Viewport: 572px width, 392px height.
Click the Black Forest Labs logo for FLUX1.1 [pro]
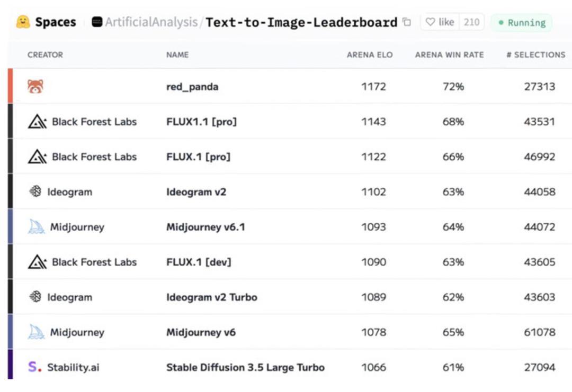[37, 122]
